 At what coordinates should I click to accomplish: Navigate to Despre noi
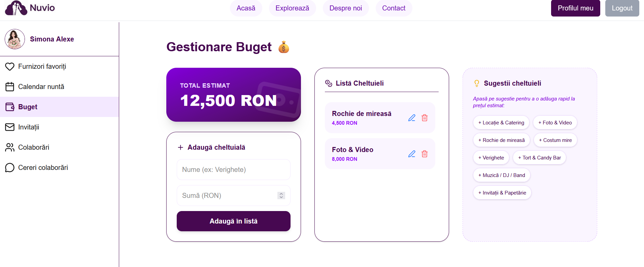point(345,8)
